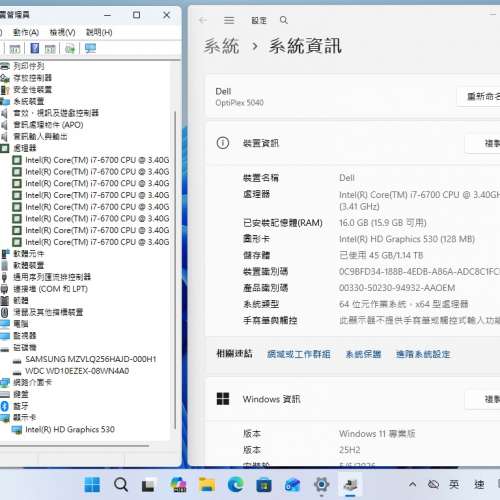This screenshot has height=500, width=500.
Task: Select 安全性裝置 category
Action: pyautogui.click(x=32, y=89)
